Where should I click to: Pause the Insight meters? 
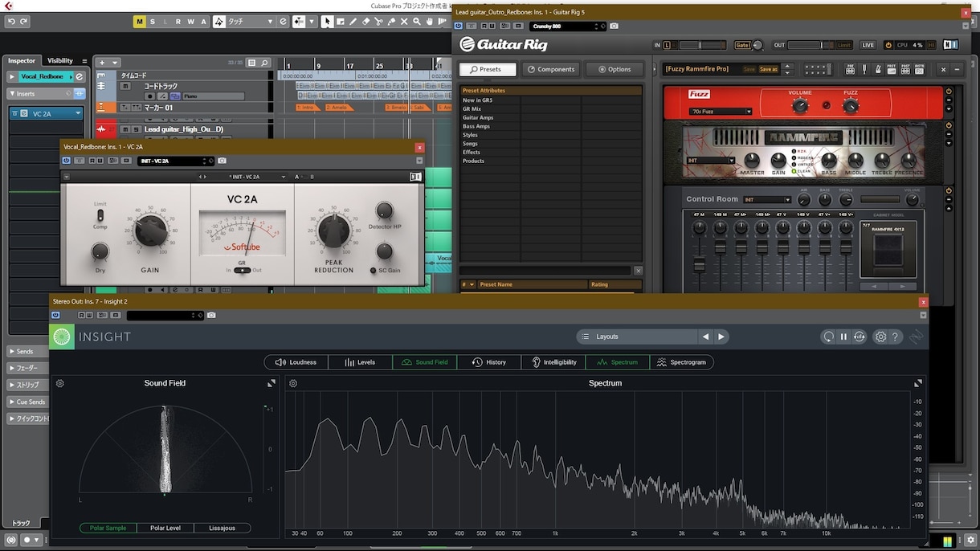pos(843,337)
